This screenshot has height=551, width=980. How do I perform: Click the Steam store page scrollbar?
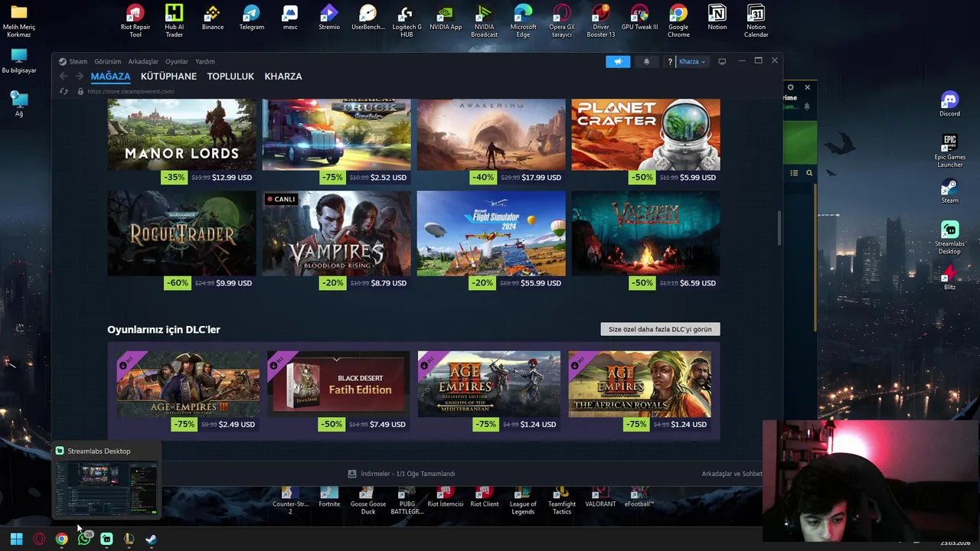(779, 228)
